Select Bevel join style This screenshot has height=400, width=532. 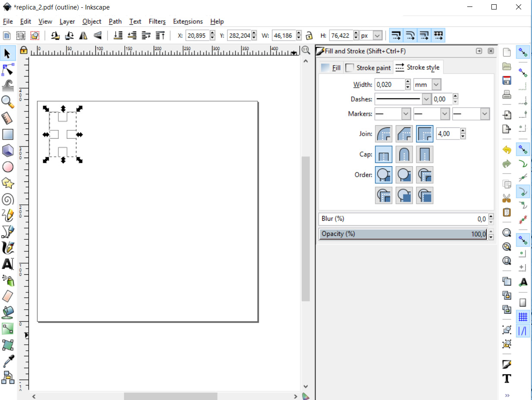pyautogui.click(x=404, y=134)
